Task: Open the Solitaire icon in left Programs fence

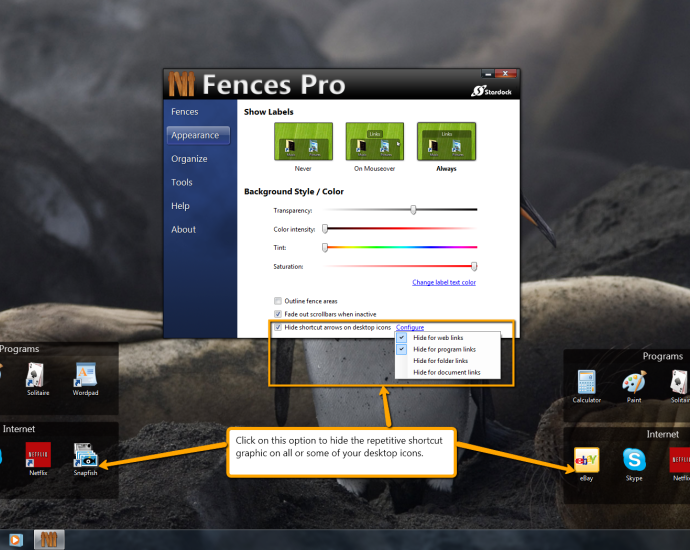Action: [x=37, y=378]
